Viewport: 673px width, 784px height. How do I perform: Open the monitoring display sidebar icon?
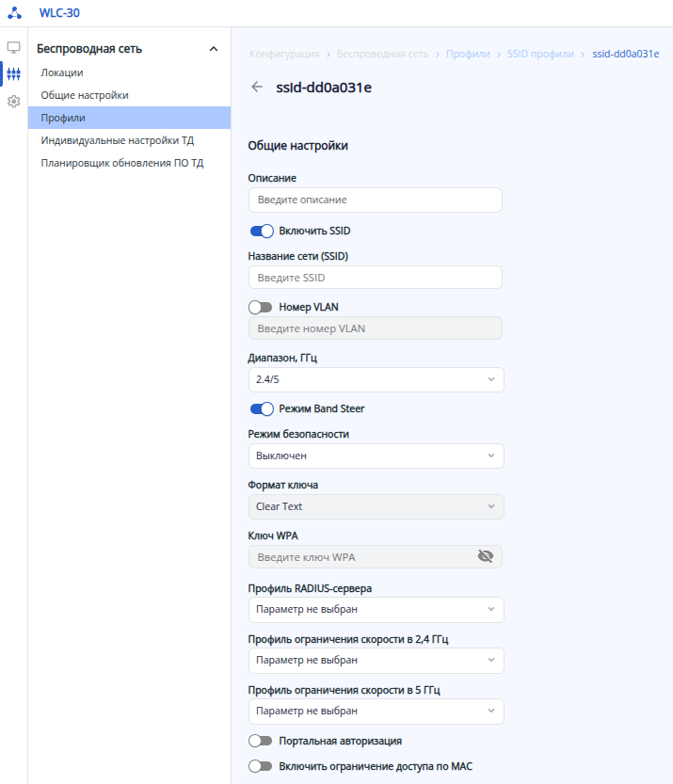point(13,48)
